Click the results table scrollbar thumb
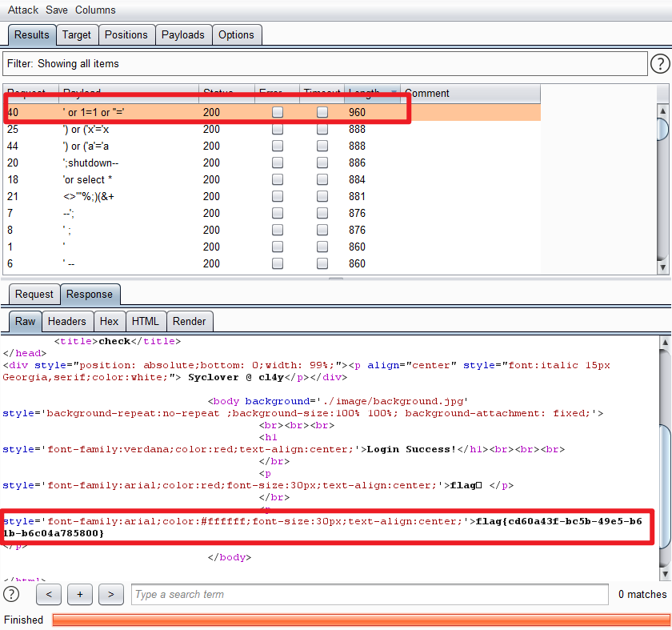The image size is (672, 630). [662, 129]
